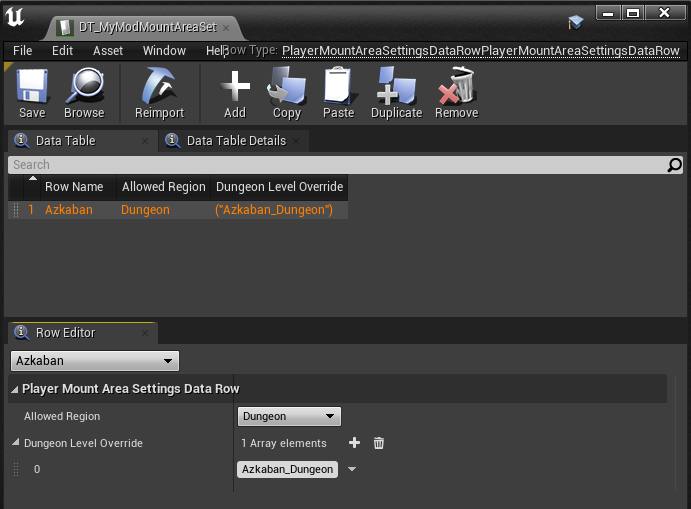
Task: Maximize the editor window
Action: 633,13
